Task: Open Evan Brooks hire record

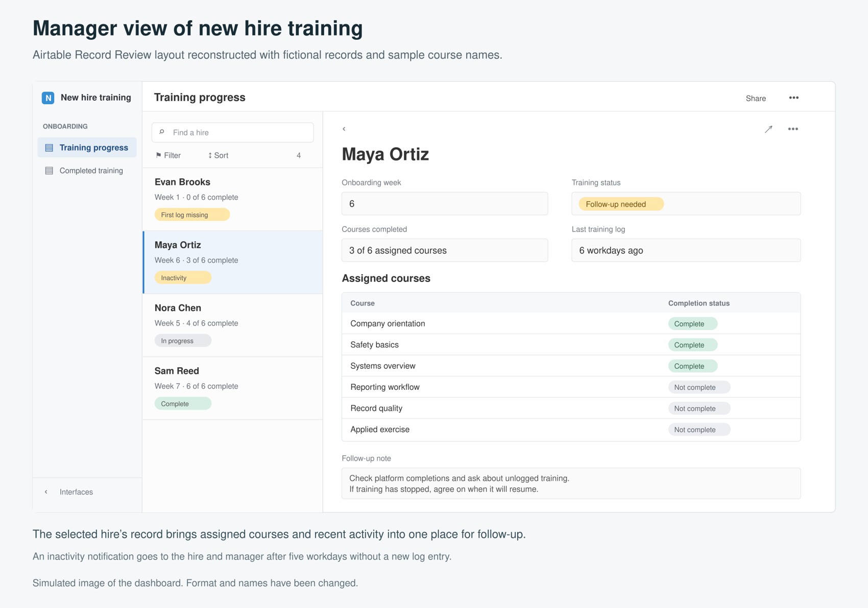Action: tap(233, 199)
